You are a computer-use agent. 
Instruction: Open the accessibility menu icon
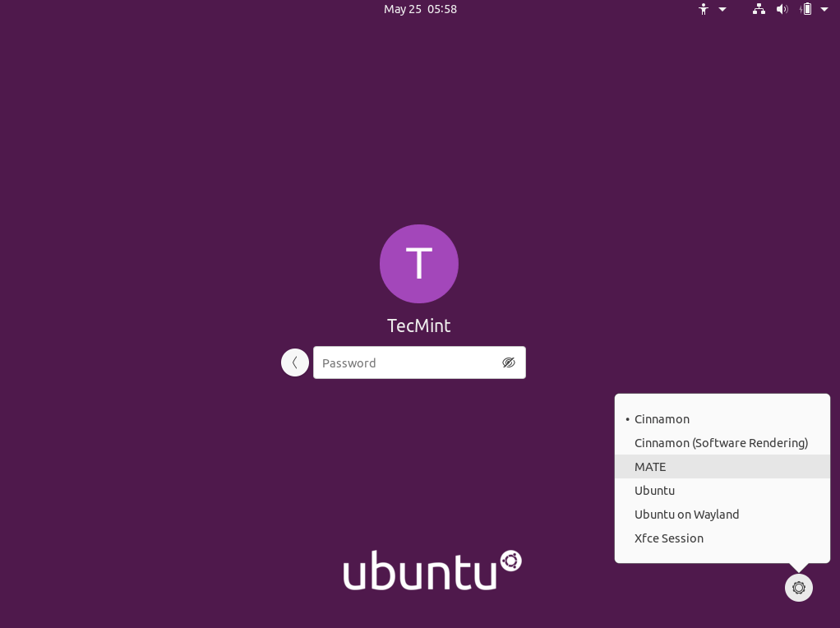pos(704,9)
